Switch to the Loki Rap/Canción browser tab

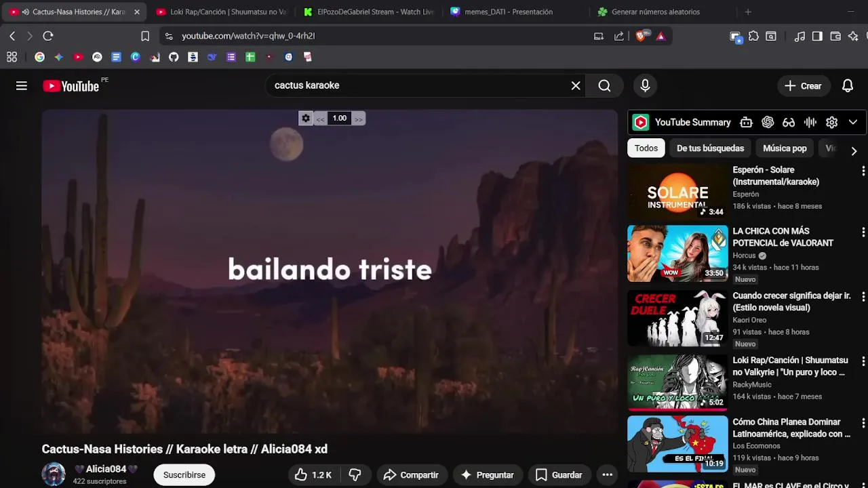coord(221,12)
